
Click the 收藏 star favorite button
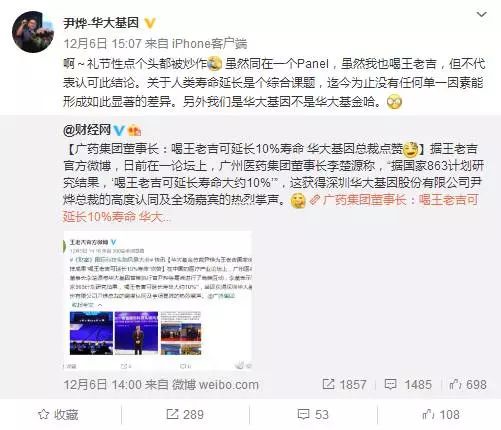pos(58,415)
